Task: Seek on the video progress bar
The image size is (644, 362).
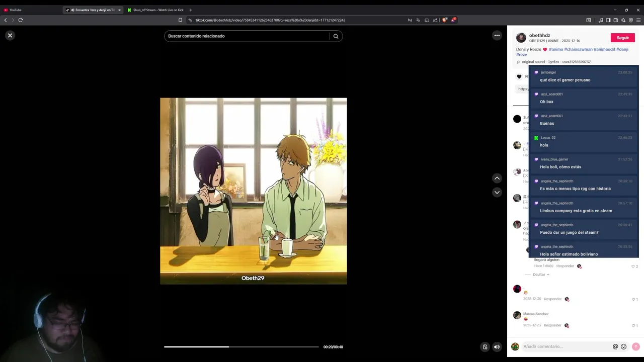Action: click(x=241, y=347)
